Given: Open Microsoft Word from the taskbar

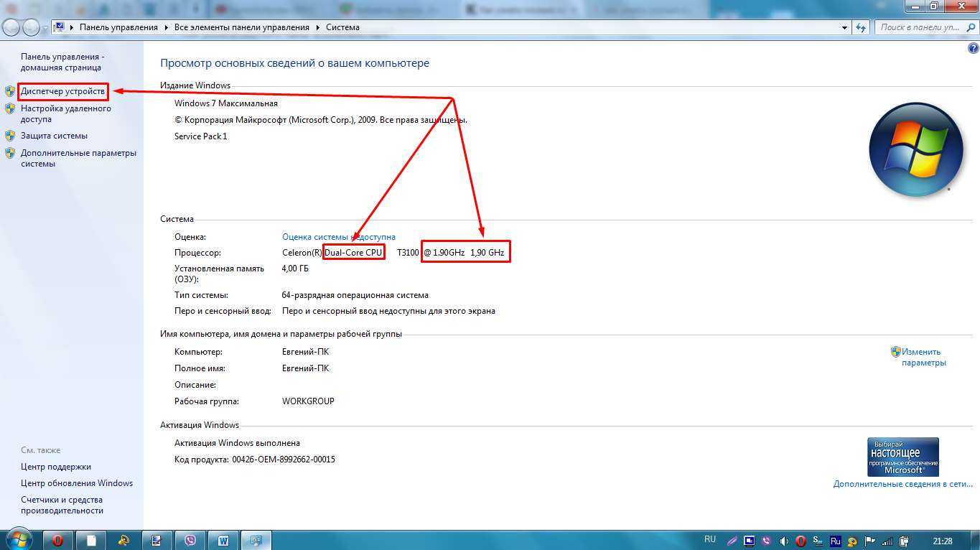Looking at the screenshot, I should [x=223, y=540].
